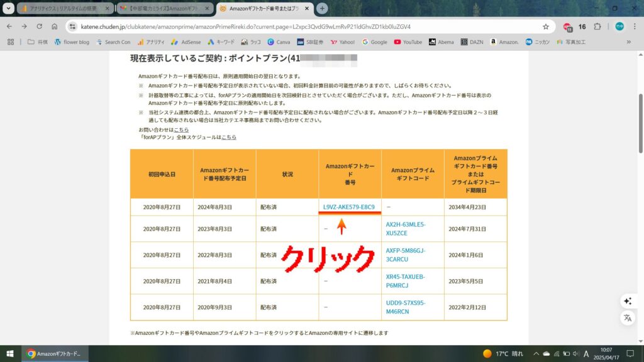Open the 17°C 晴れ weather widget
This screenshot has height=362, width=644.
coord(503,353)
